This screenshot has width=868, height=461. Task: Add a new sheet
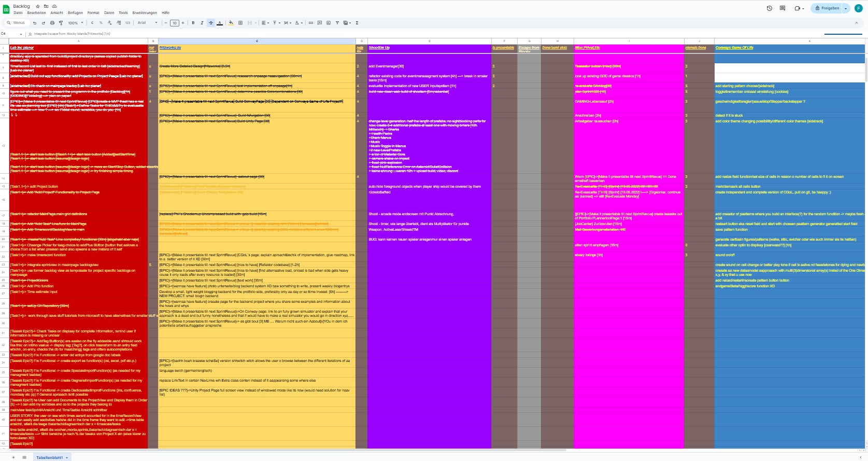(x=13, y=457)
